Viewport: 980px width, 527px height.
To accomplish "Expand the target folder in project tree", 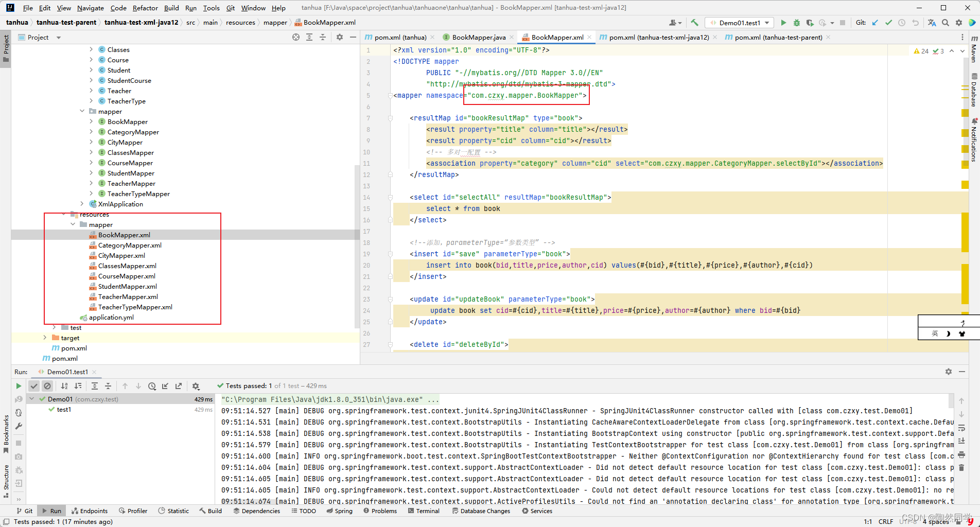I will (x=45, y=338).
